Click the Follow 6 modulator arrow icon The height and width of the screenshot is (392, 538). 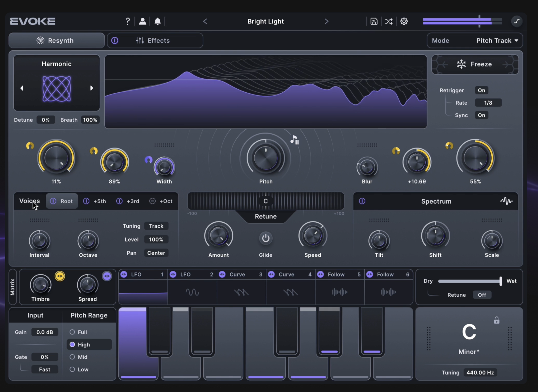click(370, 274)
